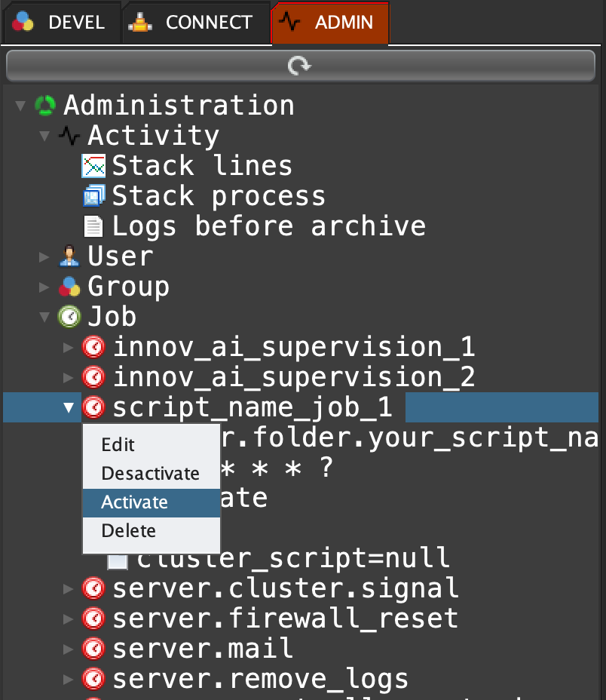The width and height of the screenshot is (606, 700).
Task: Click the Logs before archive document icon
Action: click(93, 226)
